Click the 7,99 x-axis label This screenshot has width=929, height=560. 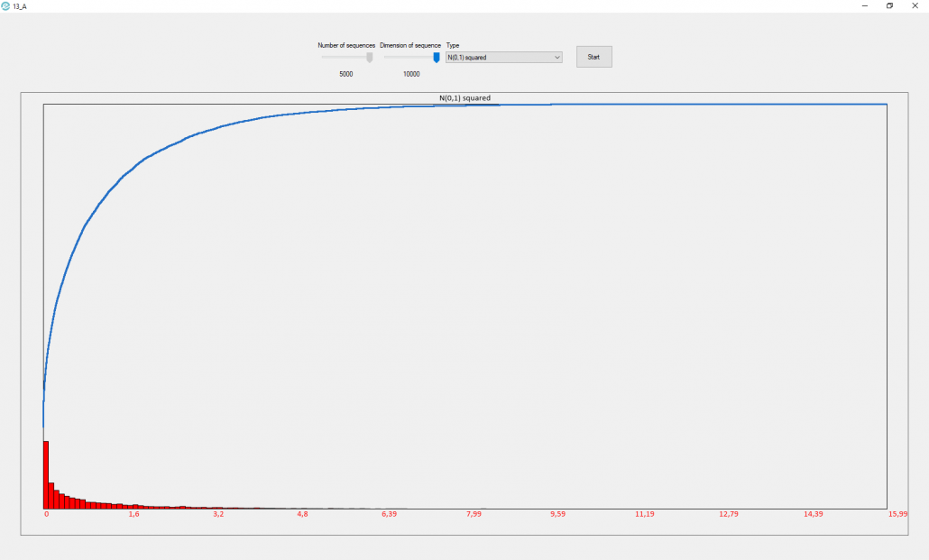point(474,514)
